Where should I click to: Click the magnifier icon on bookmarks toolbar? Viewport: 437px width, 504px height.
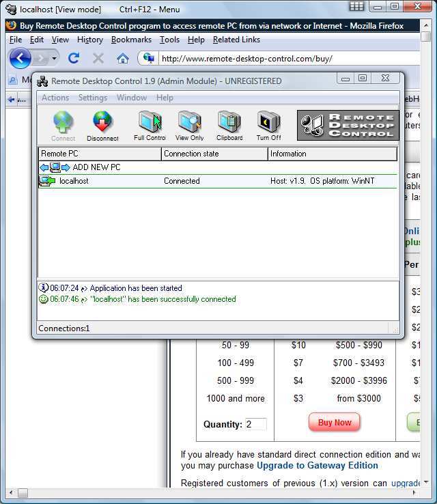point(13,80)
